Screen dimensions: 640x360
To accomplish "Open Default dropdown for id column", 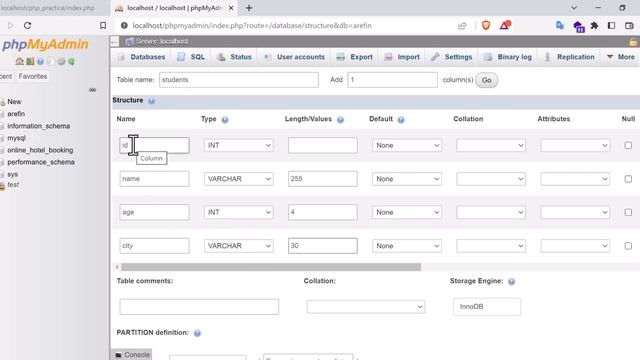I will pos(407,145).
